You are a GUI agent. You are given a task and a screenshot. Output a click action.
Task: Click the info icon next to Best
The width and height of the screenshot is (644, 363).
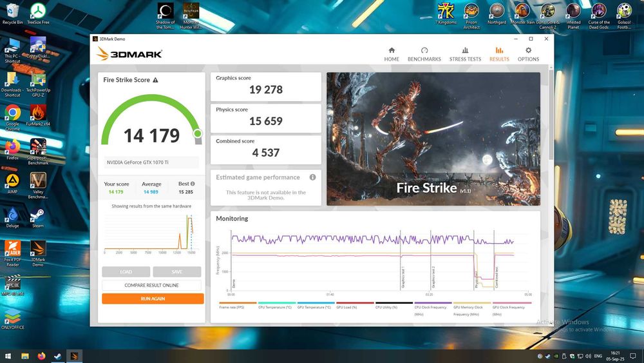193,184
